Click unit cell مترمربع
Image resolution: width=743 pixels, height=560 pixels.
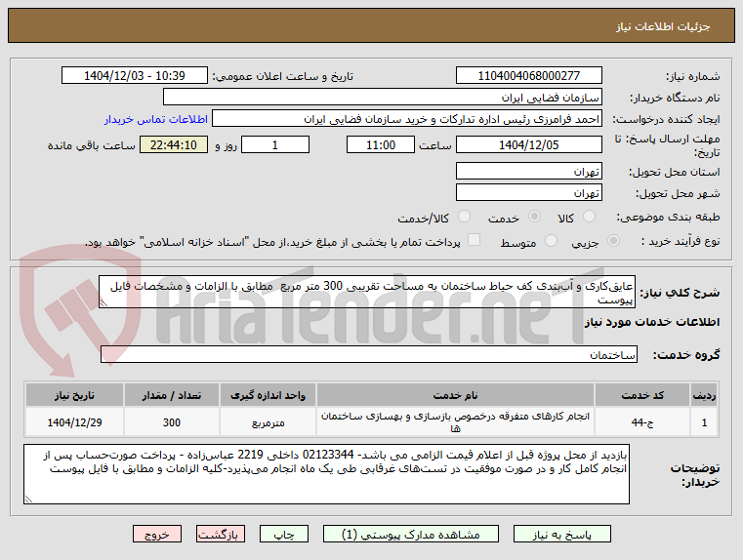pyautogui.click(x=268, y=422)
